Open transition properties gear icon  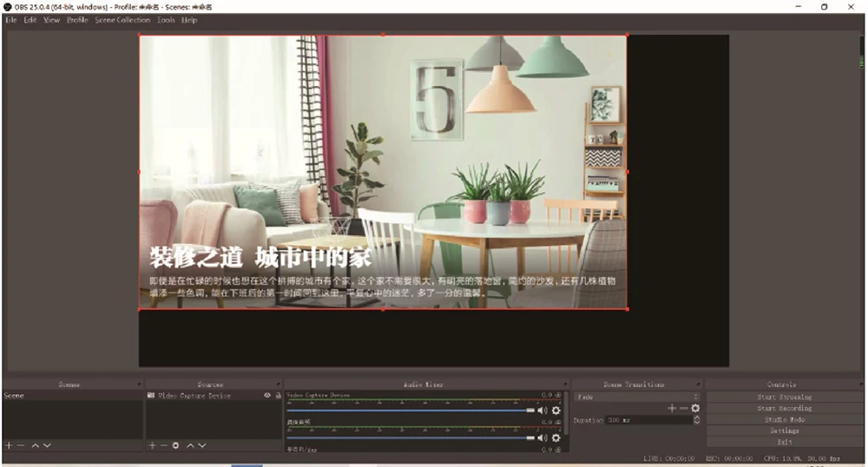695,408
